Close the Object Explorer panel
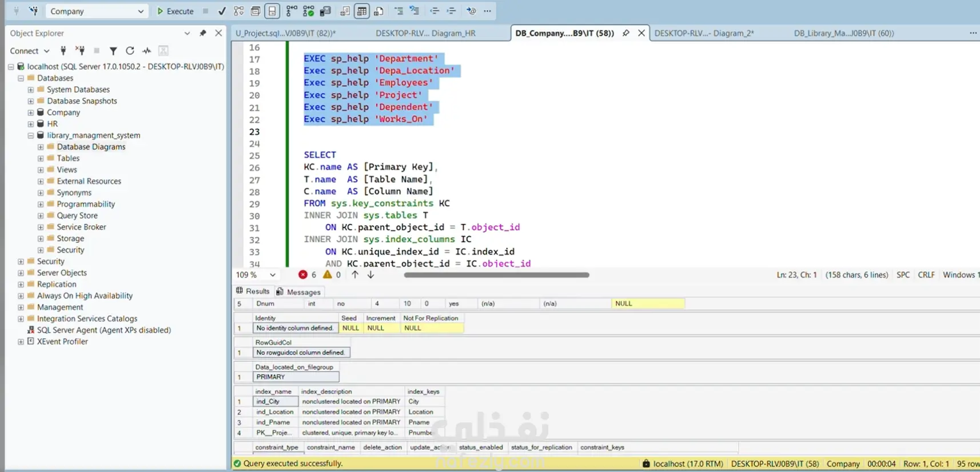 pos(218,33)
